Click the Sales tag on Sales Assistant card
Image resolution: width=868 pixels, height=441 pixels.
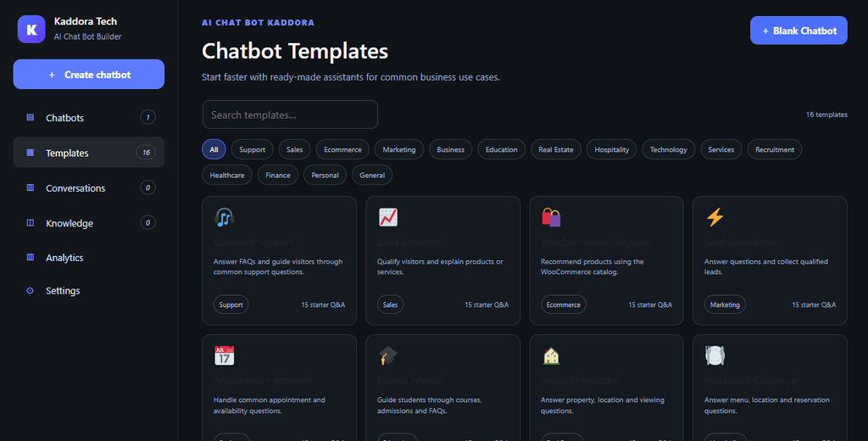tap(390, 304)
